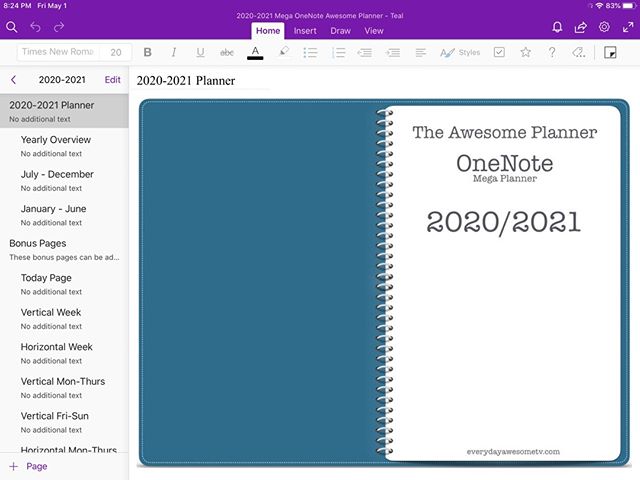Add a new Page
Image resolution: width=640 pixels, height=480 pixels.
[x=29, y=466]
